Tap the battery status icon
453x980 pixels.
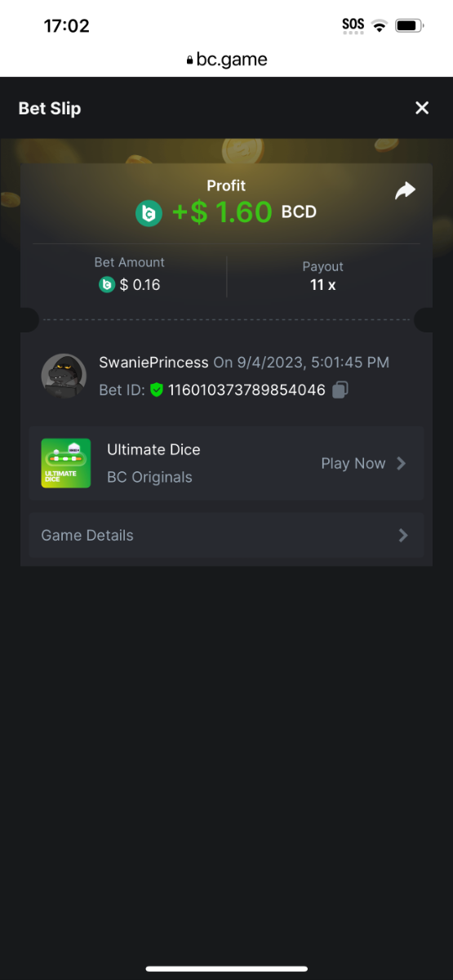(x=408, y=25)
